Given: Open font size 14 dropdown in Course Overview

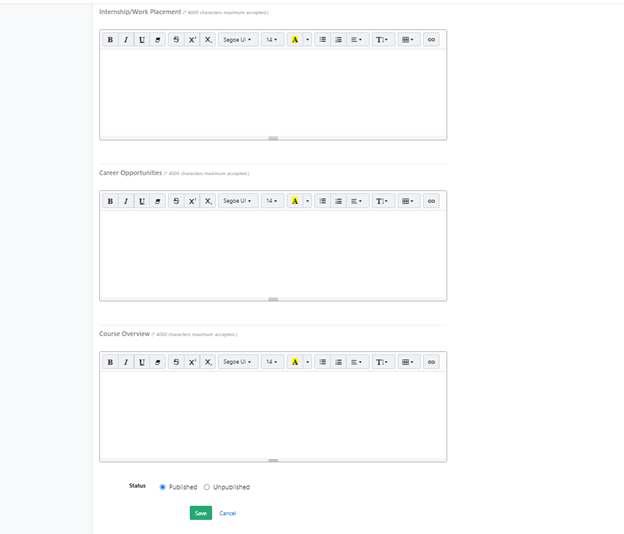Looking at the screenshot, I should 272,362.
